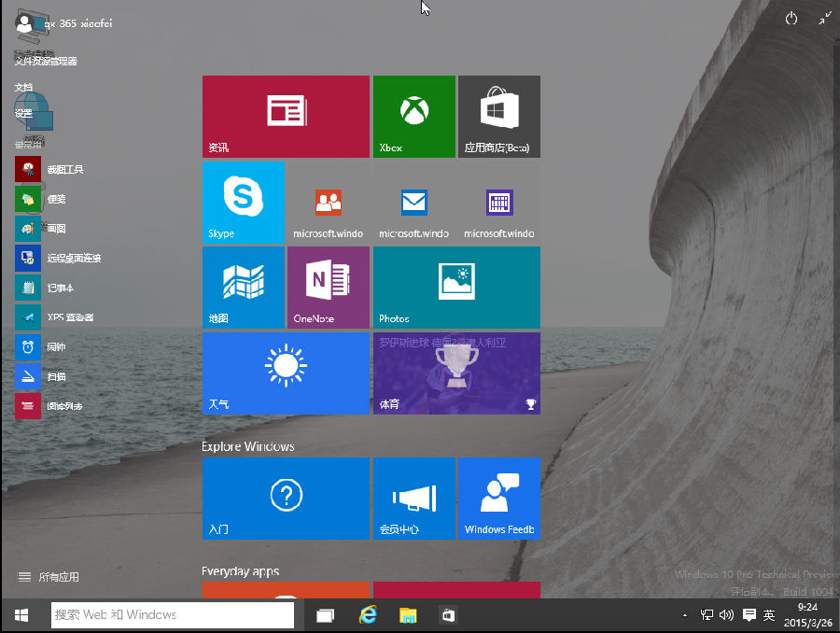Open the Mail envelope tile
Screen dimensions: 840x633
[x=414, y=202]
